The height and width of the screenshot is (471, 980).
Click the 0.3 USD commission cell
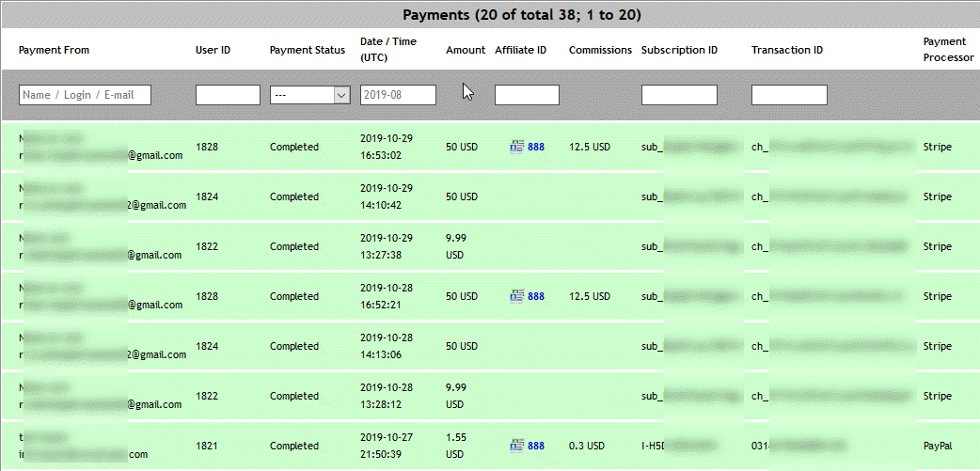(587, 446)
